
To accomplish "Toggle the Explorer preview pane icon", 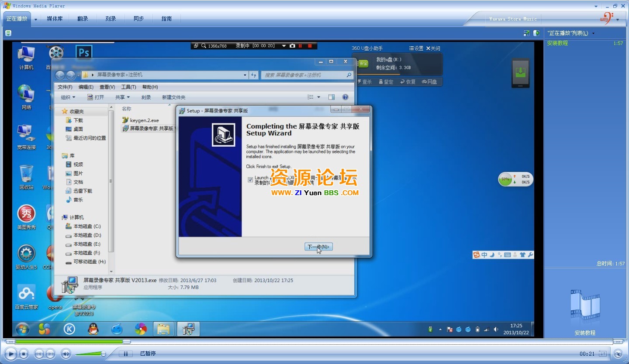I will pos(332,97).
